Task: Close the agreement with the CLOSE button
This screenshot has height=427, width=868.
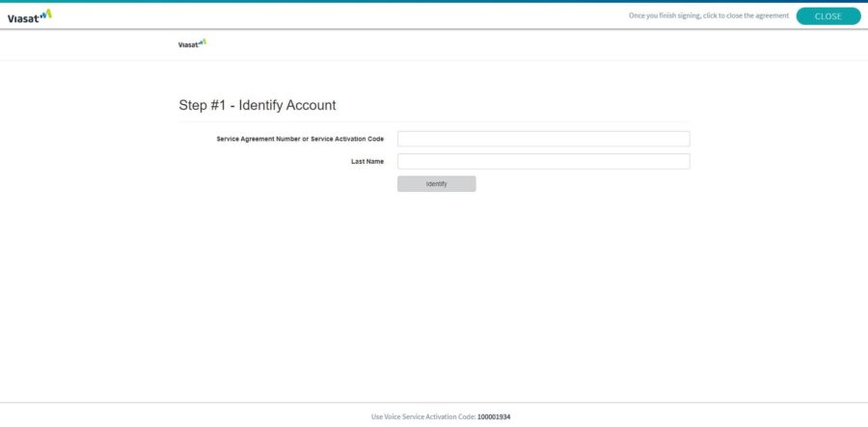Action: [x=828, y=16]
